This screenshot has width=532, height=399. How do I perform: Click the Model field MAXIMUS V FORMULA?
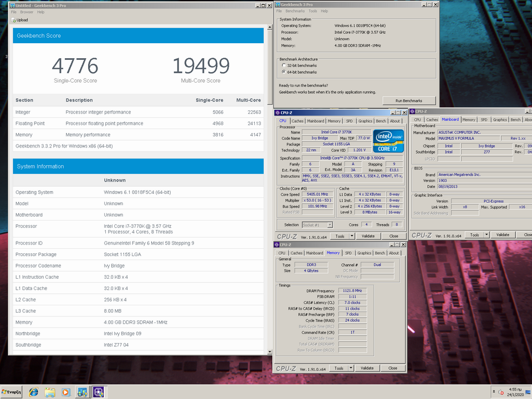click(x=469, y=139)
